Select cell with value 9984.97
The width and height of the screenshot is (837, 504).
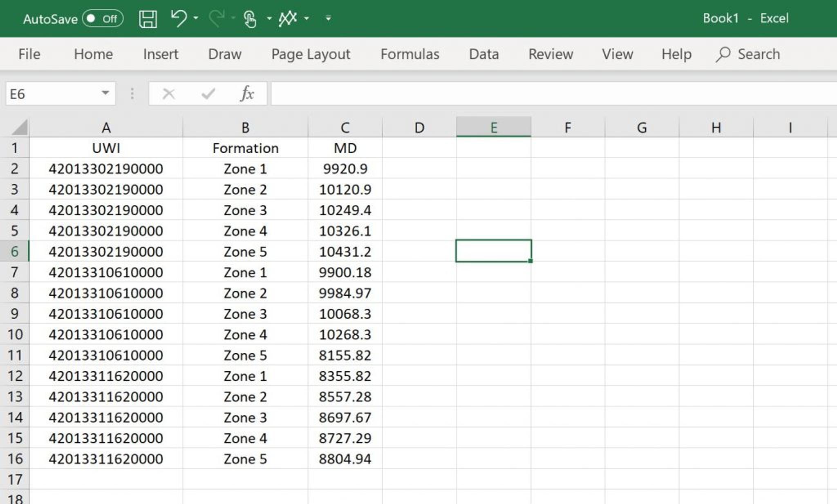click(345, 293)
